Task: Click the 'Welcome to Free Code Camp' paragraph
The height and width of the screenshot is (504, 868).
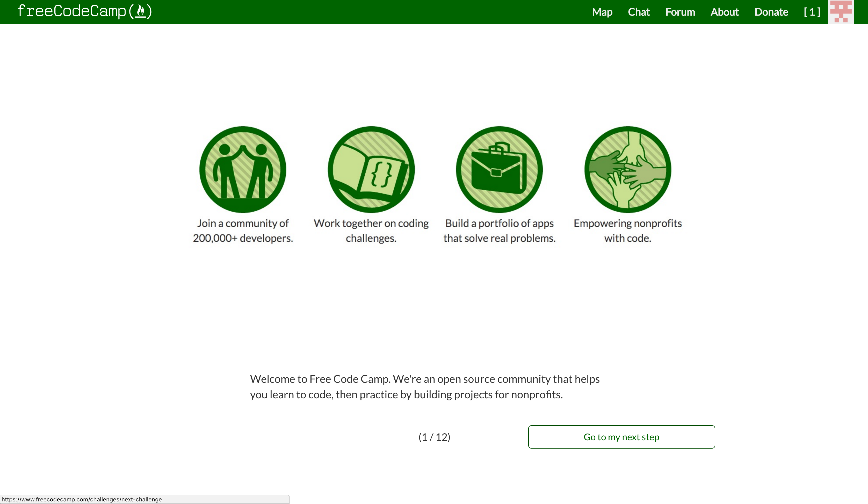Action: pos(425,386)
